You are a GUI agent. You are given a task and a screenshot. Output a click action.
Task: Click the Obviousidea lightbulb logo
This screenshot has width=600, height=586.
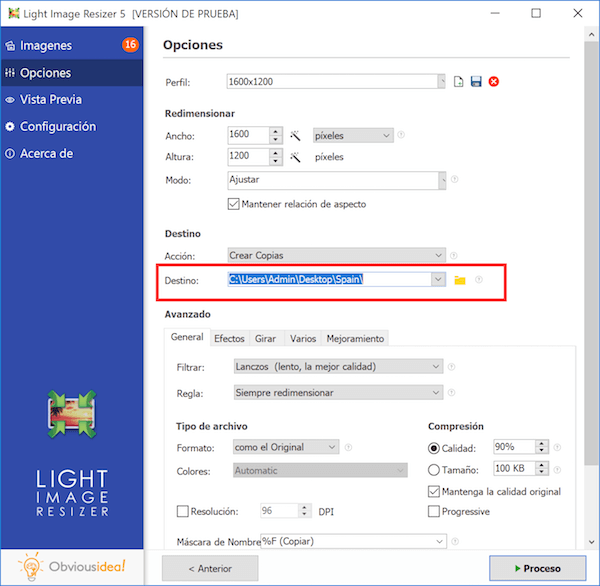tap(31, 566)
